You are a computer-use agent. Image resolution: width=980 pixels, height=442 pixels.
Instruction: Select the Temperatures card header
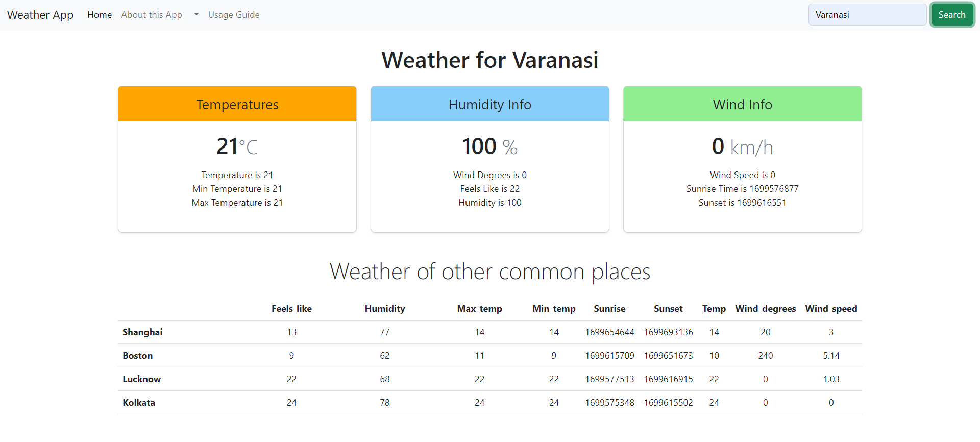pyautogui.click(x=237, y=104)
